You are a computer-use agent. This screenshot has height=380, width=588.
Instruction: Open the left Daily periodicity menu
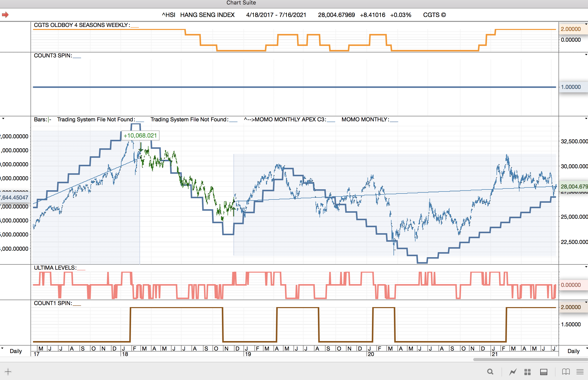(15, 351)
